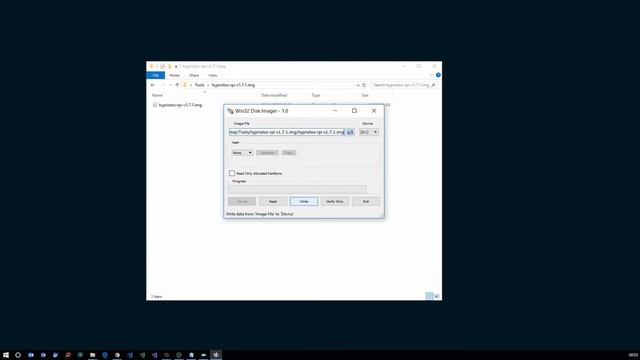Click the Progress bar in Disk Imager
The image size is (640, 360).
[298, 189]
